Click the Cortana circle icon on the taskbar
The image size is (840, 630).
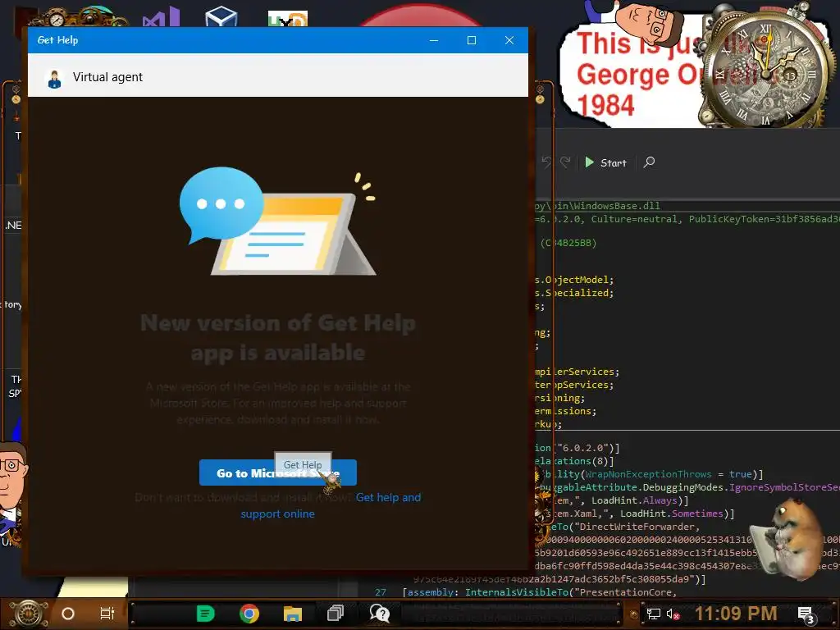click(x=68, y=614)
